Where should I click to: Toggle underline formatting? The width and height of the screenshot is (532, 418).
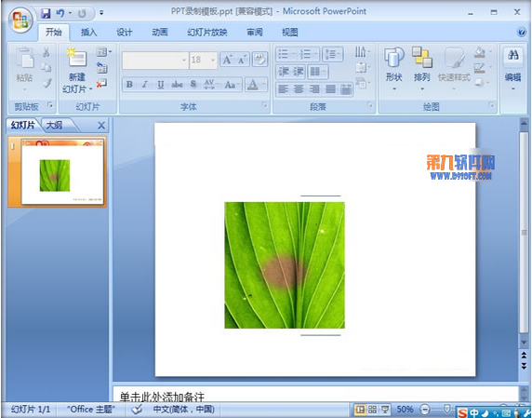161,84
